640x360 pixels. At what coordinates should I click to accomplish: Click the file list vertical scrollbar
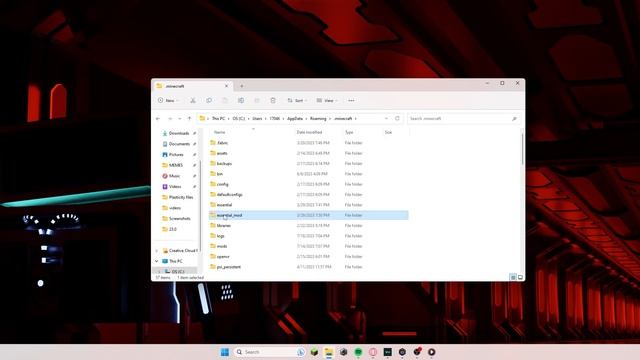coord(522,149)
